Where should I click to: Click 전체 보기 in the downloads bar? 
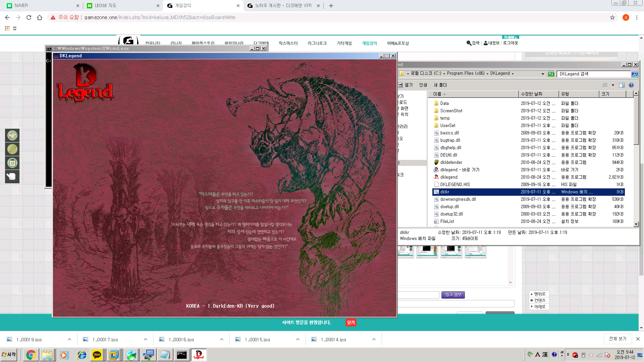tap(618, 339)
